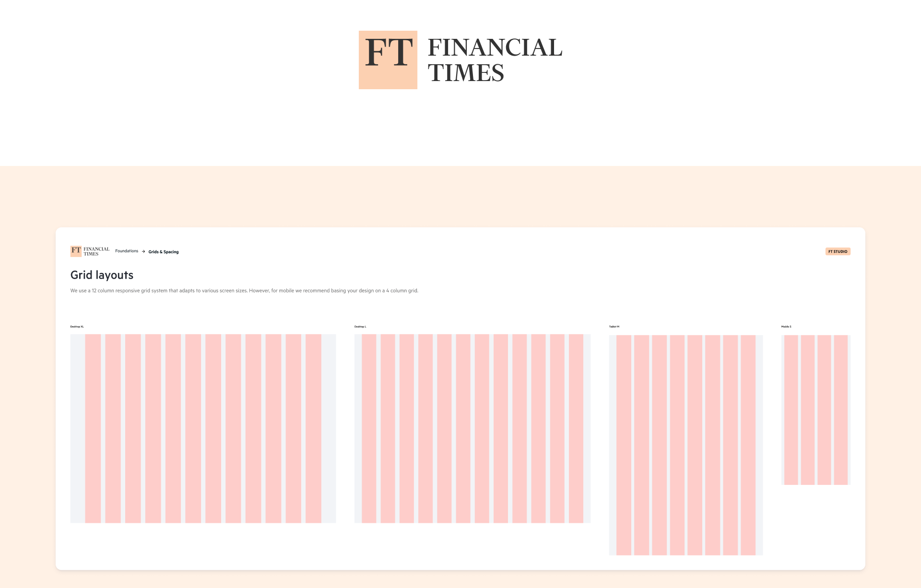Click the Desktop XL grid thumbnail
The width and height of the screenshot is (921, 588).
[x=203, y=428]
